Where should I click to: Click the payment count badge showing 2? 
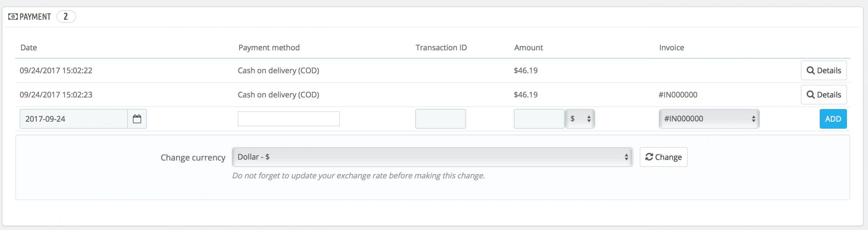66,17
